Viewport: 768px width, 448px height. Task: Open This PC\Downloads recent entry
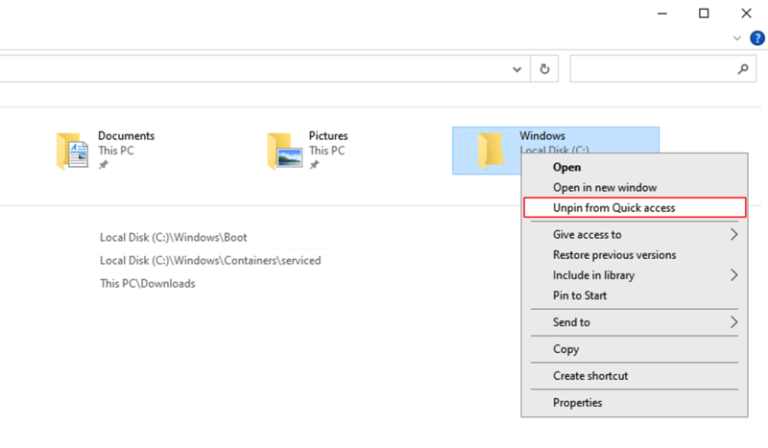(x=147, y=283)
